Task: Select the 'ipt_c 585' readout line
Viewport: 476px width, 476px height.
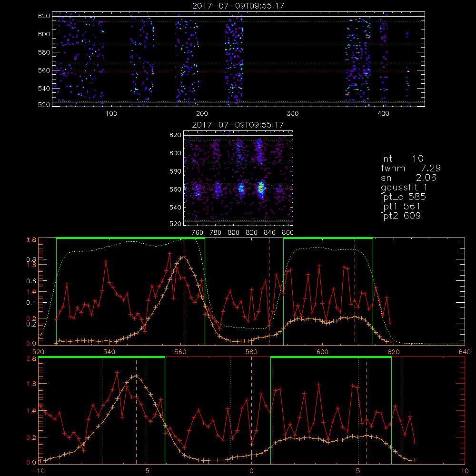Action: 404,197
